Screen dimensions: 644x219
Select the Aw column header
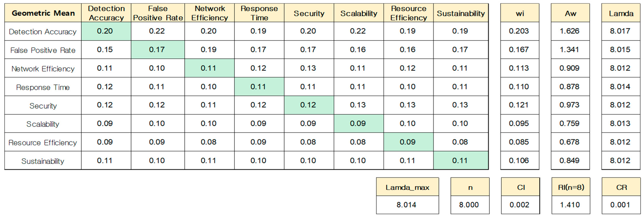(570, 13)
